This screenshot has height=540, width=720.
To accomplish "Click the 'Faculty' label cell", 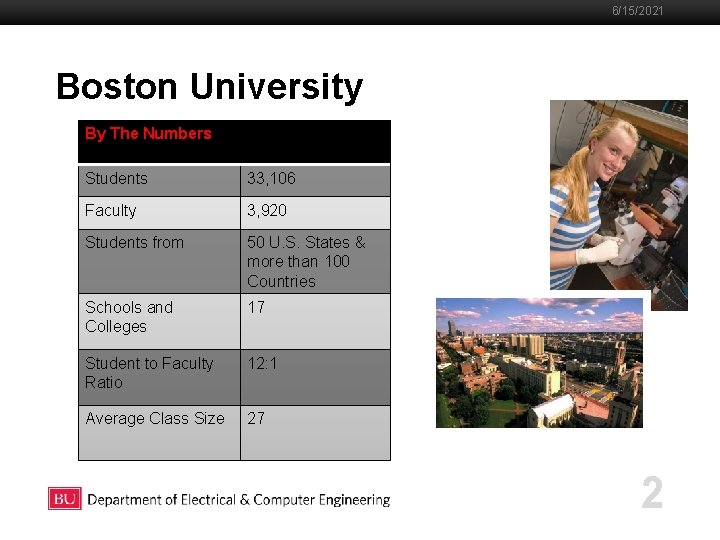I will (x=159, y=213).
